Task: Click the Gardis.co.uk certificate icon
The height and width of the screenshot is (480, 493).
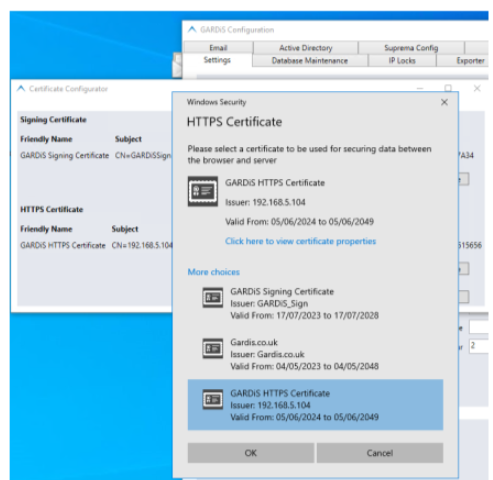Action: [213, 349]
